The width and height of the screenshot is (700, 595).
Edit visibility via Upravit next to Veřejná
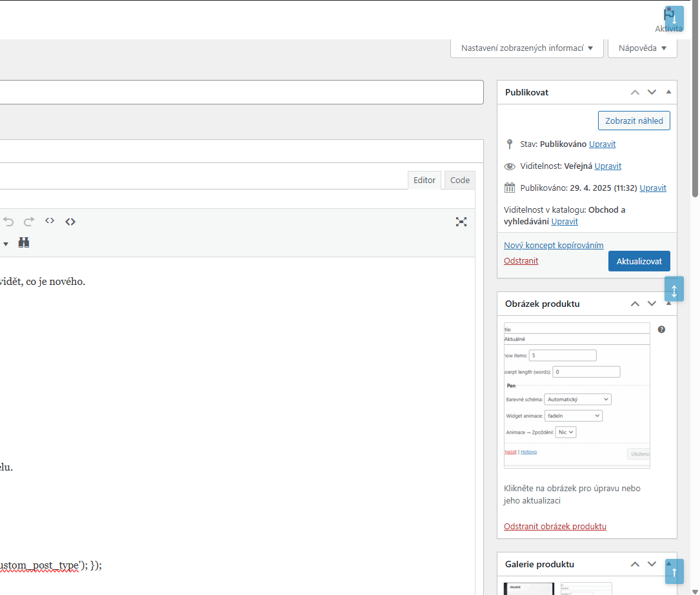pos(608,166)
